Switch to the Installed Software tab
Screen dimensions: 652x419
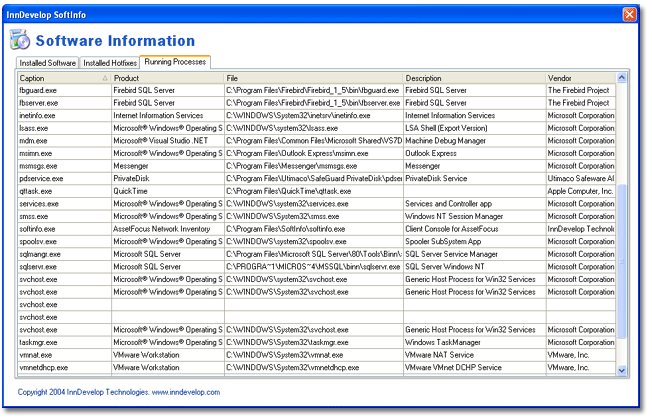(x=47, y=63)
